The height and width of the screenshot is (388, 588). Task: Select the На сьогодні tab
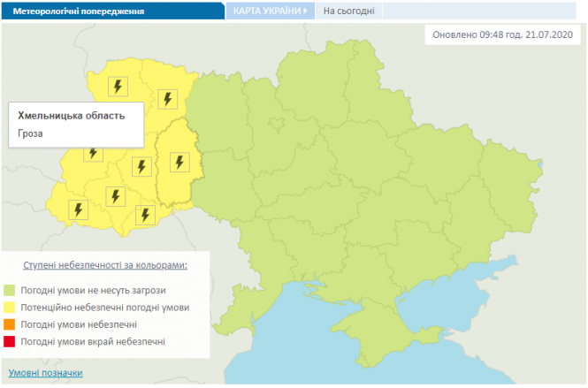click(x=348, y=11)
